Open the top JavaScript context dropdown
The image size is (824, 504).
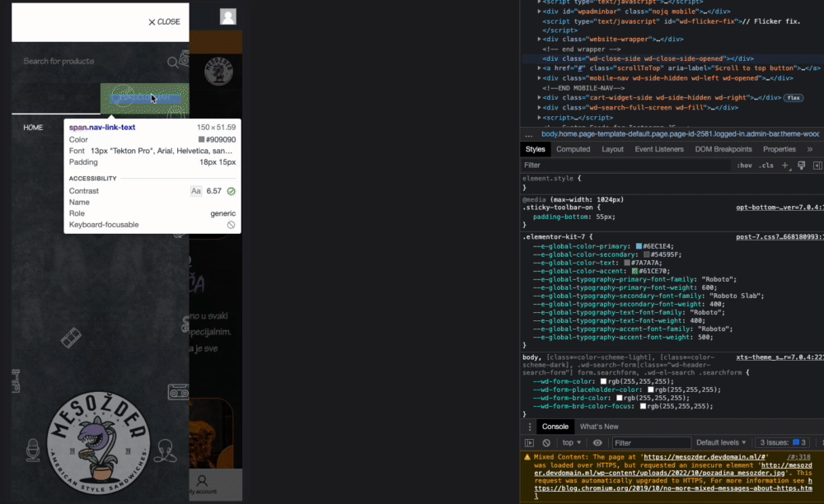pyautogui.click(x=572, y=442)
